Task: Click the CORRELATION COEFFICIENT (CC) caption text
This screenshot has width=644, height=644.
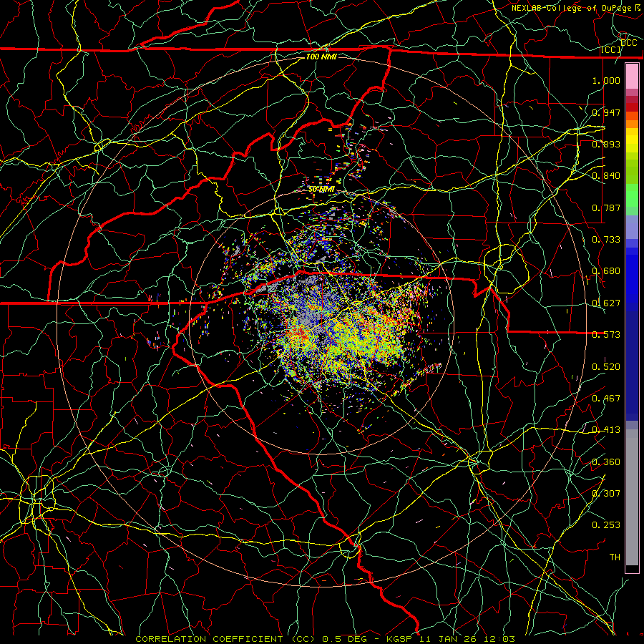Action: click(225, 639)
